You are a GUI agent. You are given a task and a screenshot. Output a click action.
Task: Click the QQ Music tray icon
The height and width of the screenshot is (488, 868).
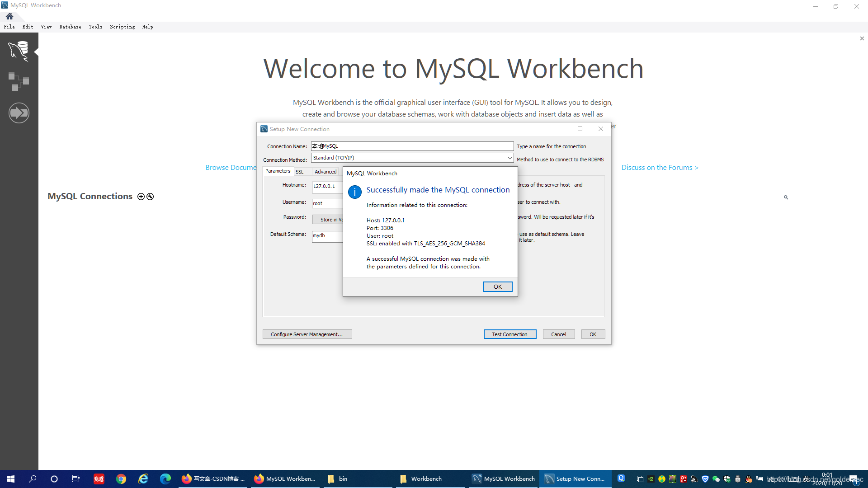click(x=662, y=479)
